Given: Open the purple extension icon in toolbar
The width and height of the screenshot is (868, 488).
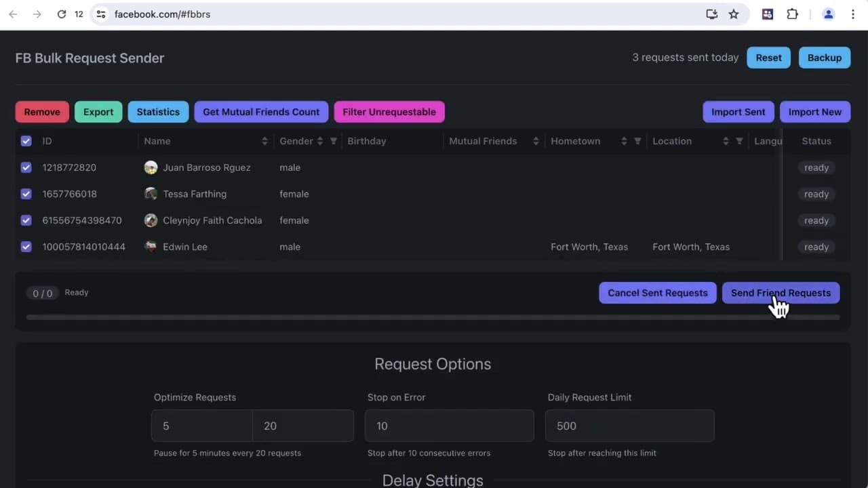Looking at the screenshot, I should click(x=768, y=14).
